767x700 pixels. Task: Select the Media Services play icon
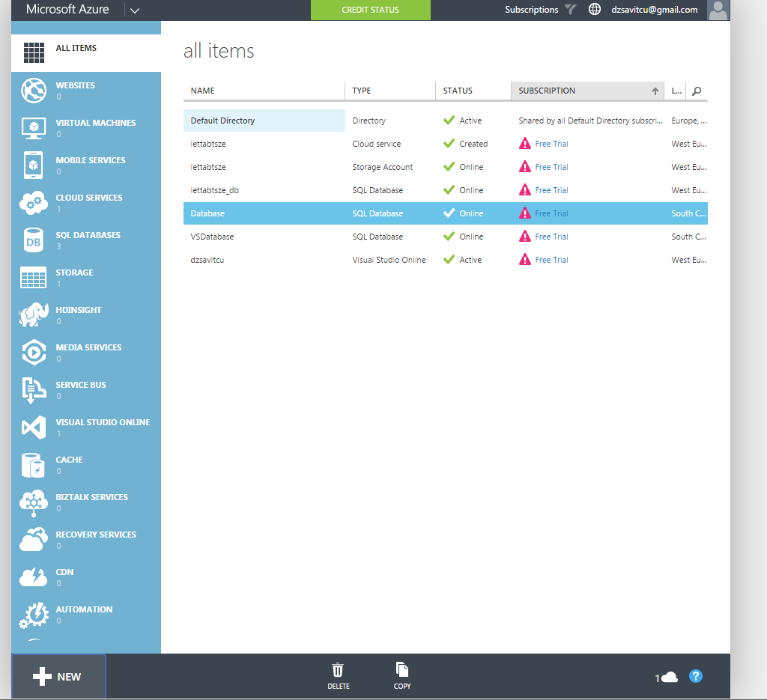pos(34,353)
